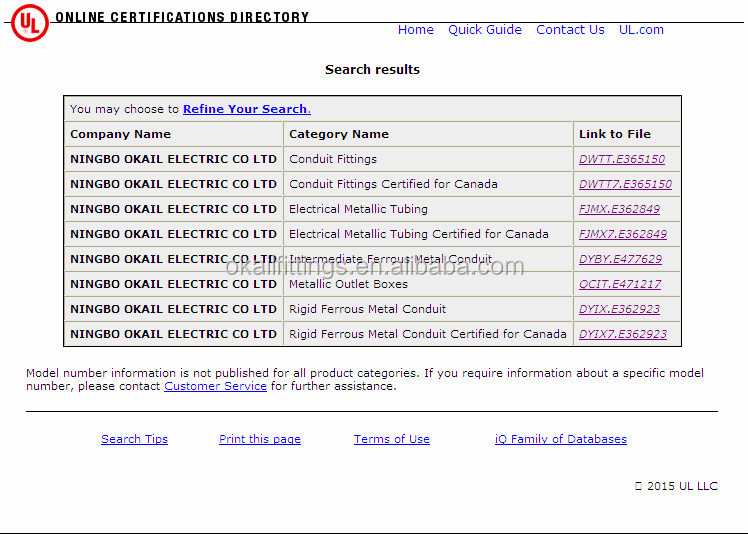Click Refine Your Search link
Screen dimensions: 748x534
coord(247,109)
